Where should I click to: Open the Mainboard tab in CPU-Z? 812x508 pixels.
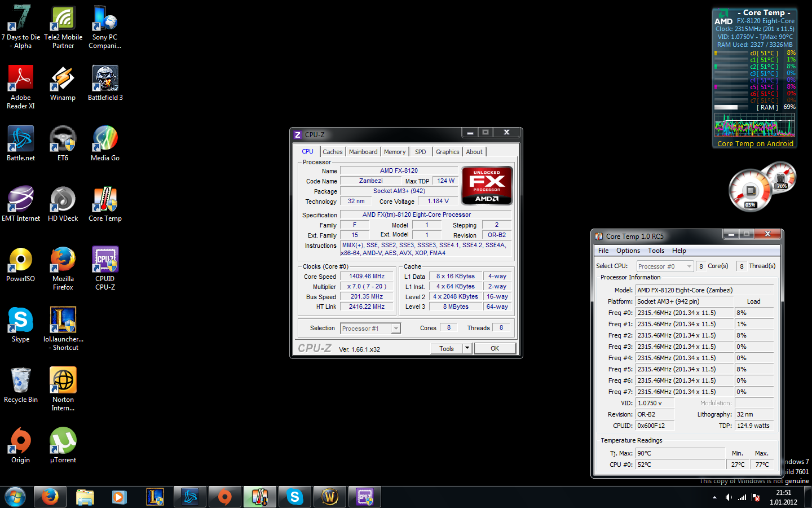363,152
